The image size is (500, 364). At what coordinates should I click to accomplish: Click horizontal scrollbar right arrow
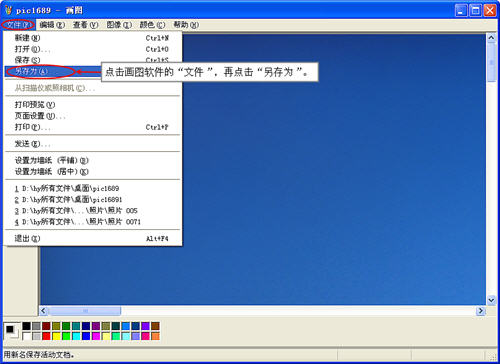click(481, 311)
